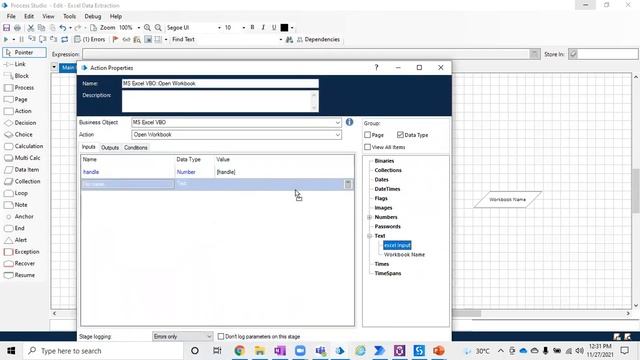
Task: Click the Copy icon in the toolbar
Action: (41, 28)
